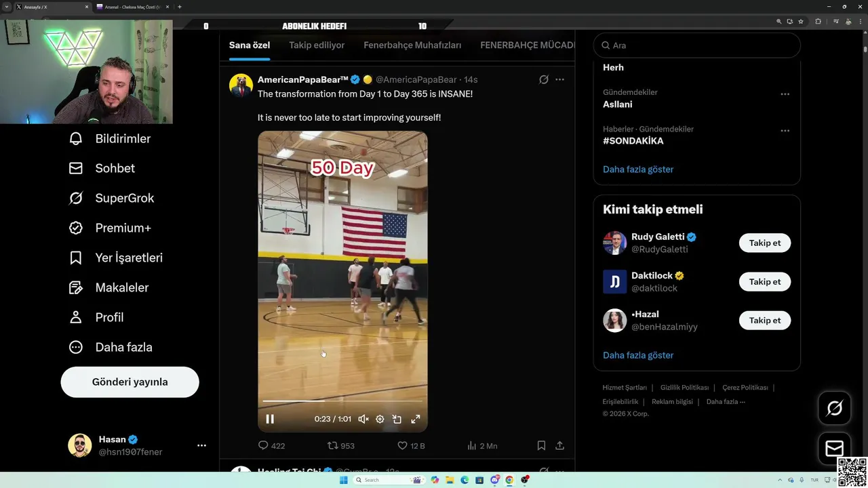
Task: Share the AmericanPapaBear post
Action: [559, 445]
